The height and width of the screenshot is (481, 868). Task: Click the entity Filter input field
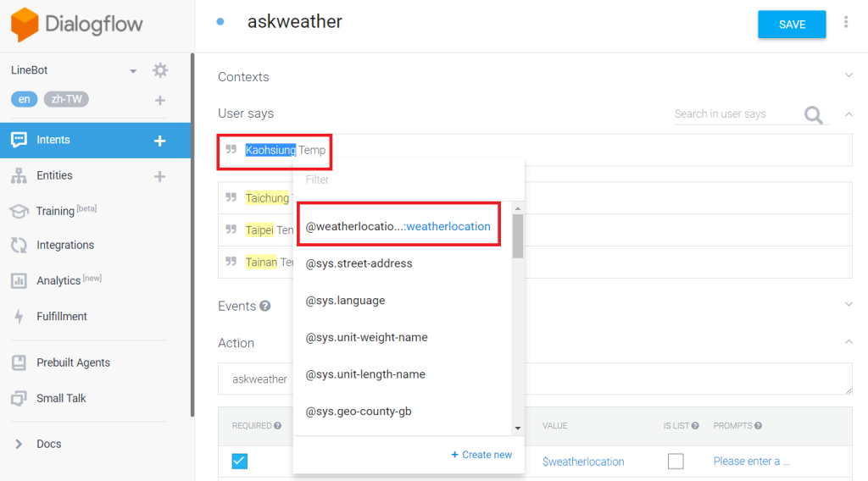pos(409,180)
